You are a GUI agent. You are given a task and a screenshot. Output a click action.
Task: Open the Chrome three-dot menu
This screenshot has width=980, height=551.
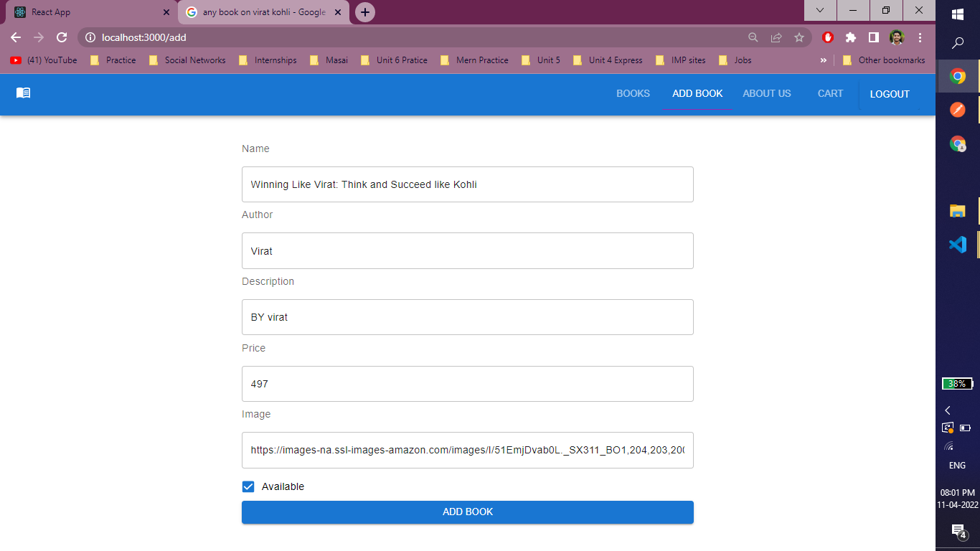tap(920, 38)
